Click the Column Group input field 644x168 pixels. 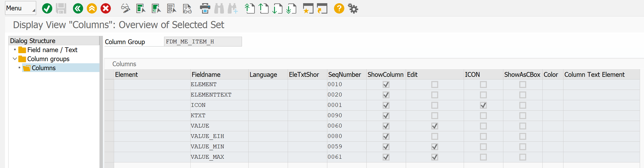coord(203,42)
